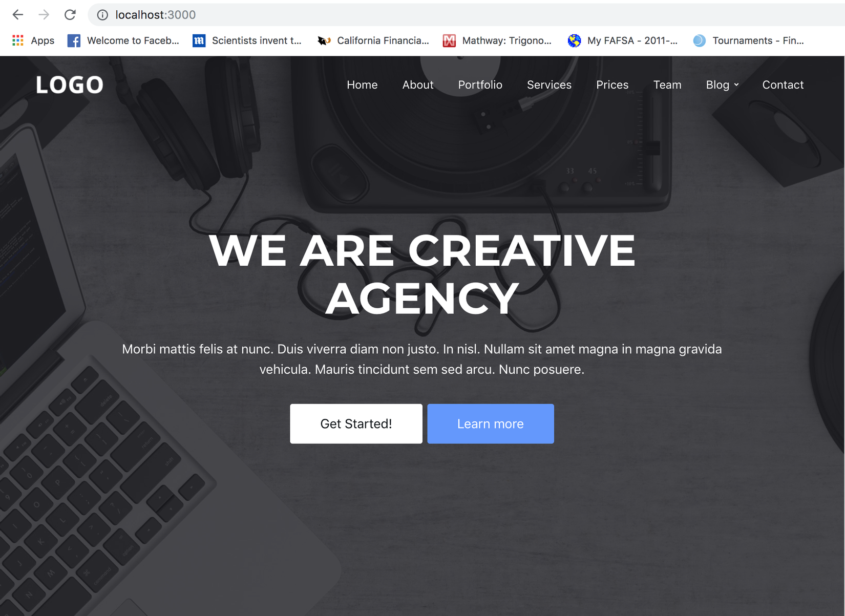Open the Facebook bookmark icon
This screenshot has width=845, height=616.
click(x=74, y=40)
